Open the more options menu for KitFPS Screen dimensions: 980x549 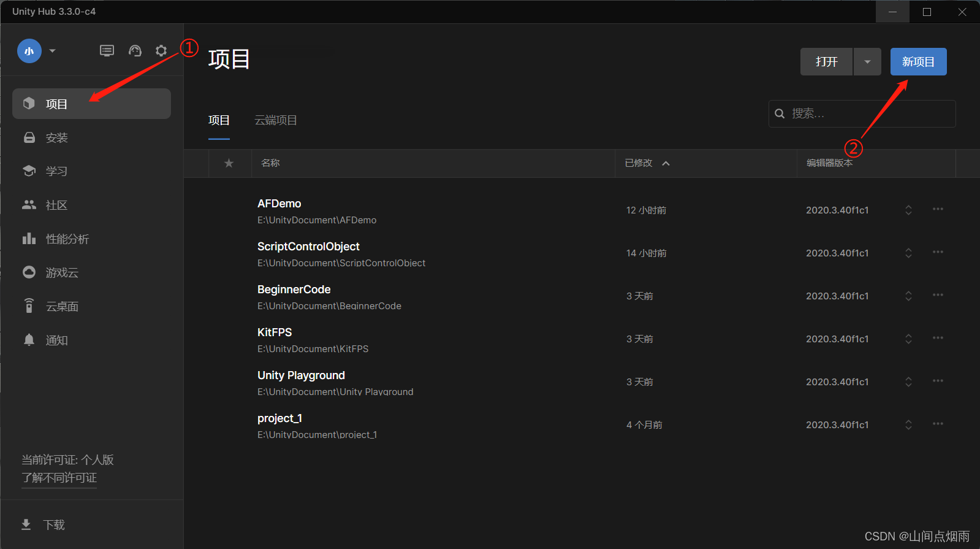click(x=938, y=338)
